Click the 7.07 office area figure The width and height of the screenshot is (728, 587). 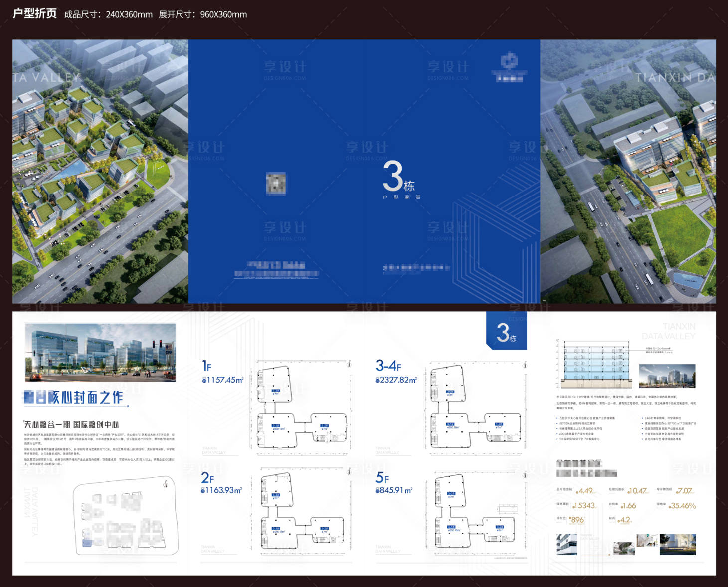(684, 491)
